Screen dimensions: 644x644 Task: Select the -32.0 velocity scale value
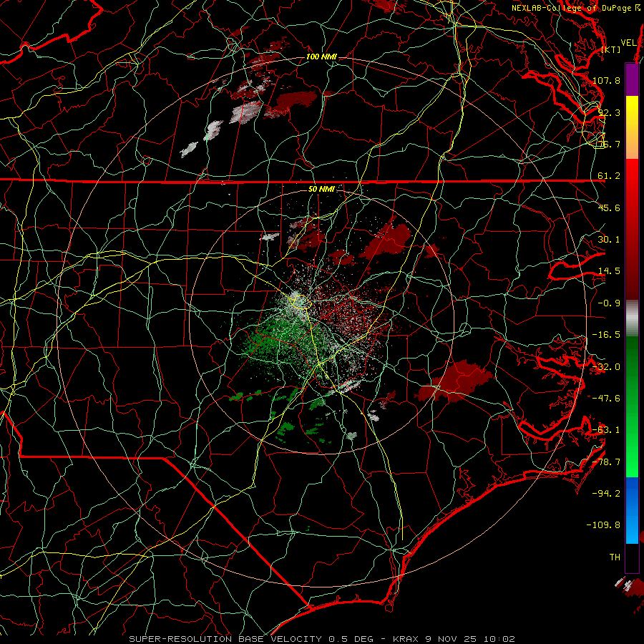[x=606, y=367]
